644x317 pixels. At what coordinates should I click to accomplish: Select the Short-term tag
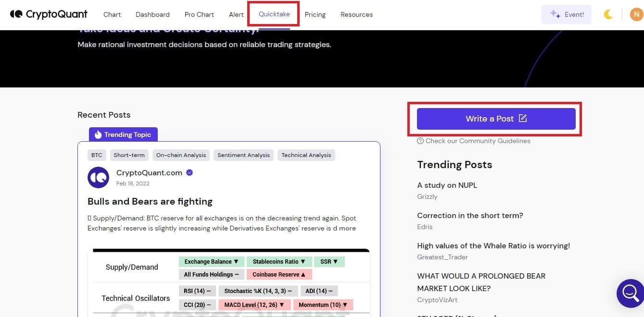[x=129, y=155]
